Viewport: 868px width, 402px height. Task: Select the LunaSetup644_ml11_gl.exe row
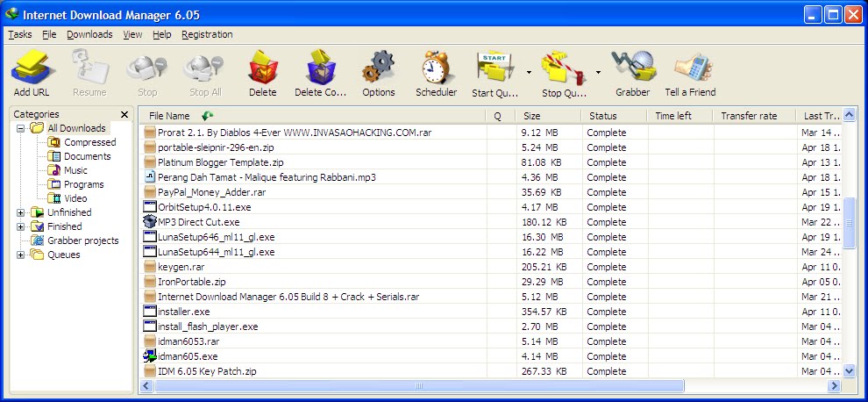(490, 252)
